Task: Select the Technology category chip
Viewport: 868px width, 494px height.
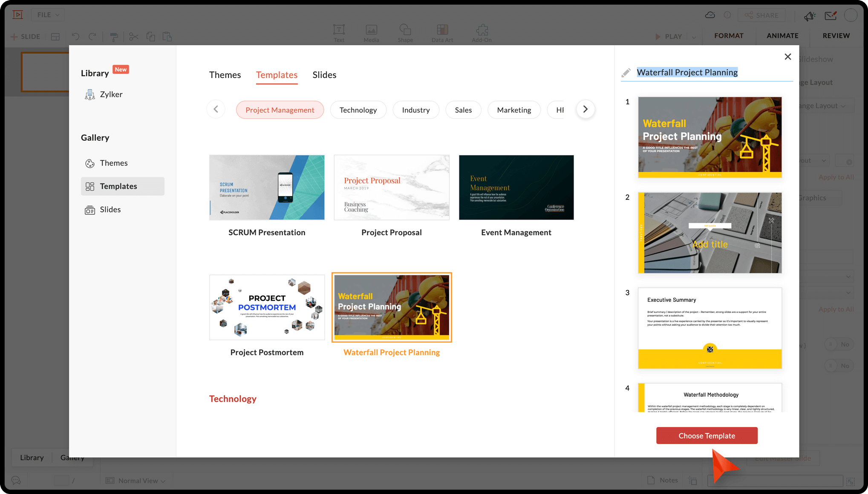Action: [x=358, y=110]
